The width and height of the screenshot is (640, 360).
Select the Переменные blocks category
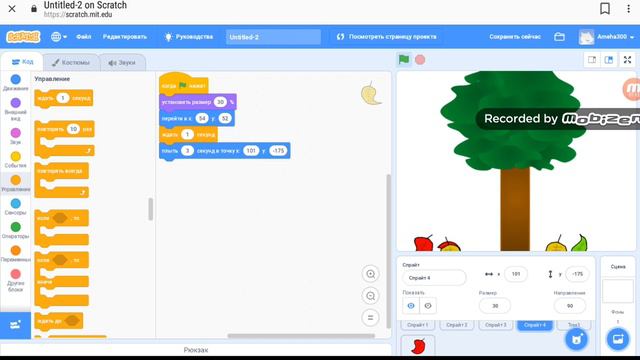16,253
